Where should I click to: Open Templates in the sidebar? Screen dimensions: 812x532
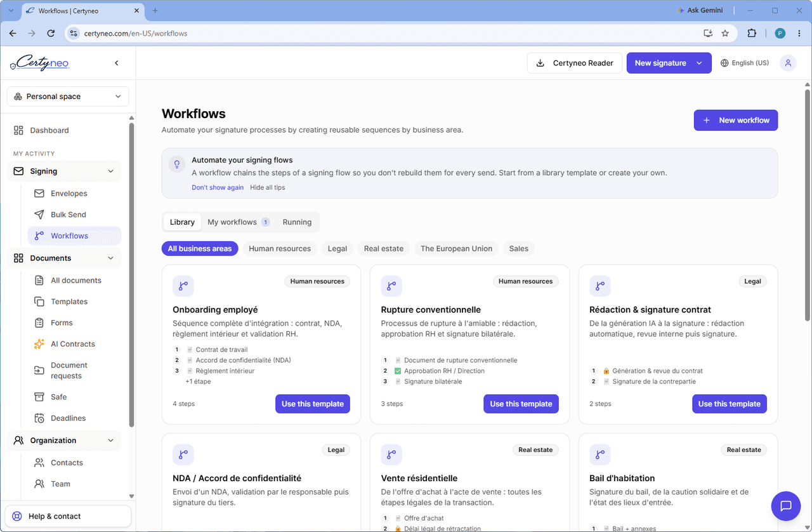(74, 302)
